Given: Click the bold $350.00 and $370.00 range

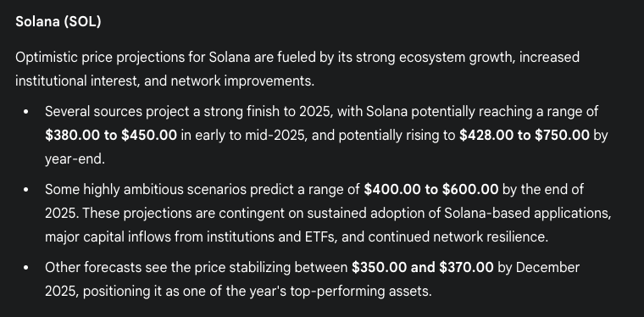Looking at the screenshot, I should point(423,267).
